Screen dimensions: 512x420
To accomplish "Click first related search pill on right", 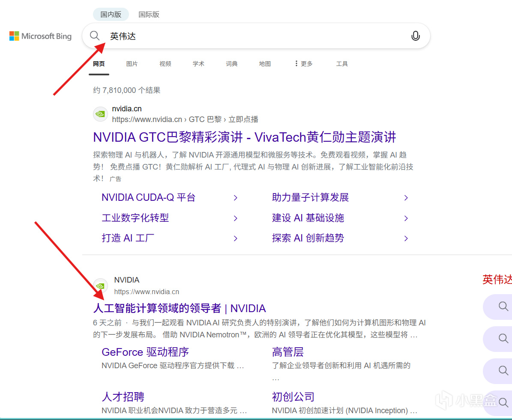I will tap(497, 307).
